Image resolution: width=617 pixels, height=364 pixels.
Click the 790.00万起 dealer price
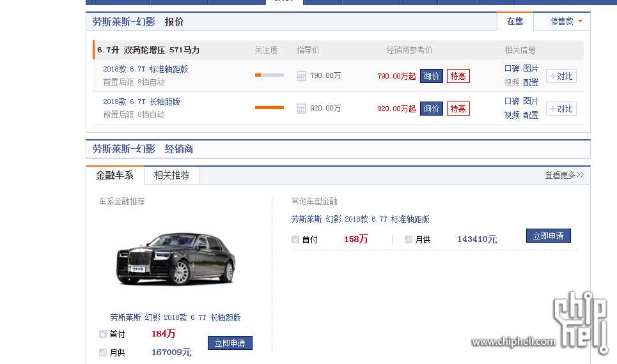coord(396,76)
